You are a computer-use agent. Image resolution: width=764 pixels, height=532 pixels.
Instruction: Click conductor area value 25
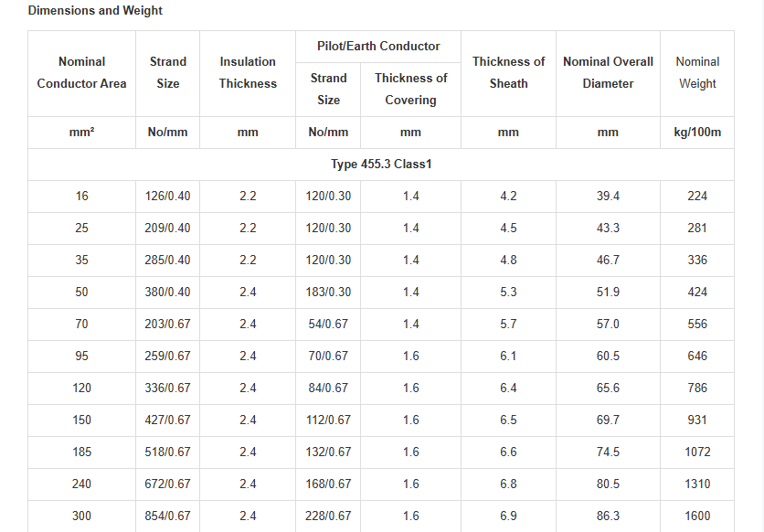(x=82, y=228)
